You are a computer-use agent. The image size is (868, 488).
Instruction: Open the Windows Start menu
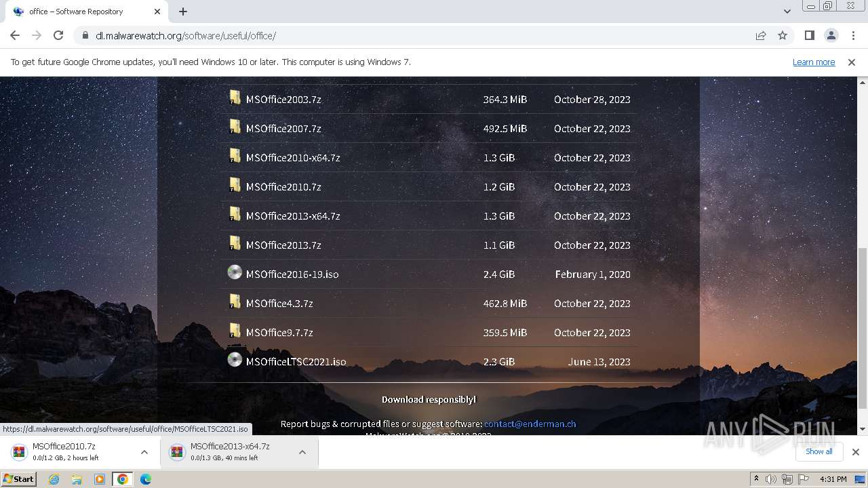19,479
